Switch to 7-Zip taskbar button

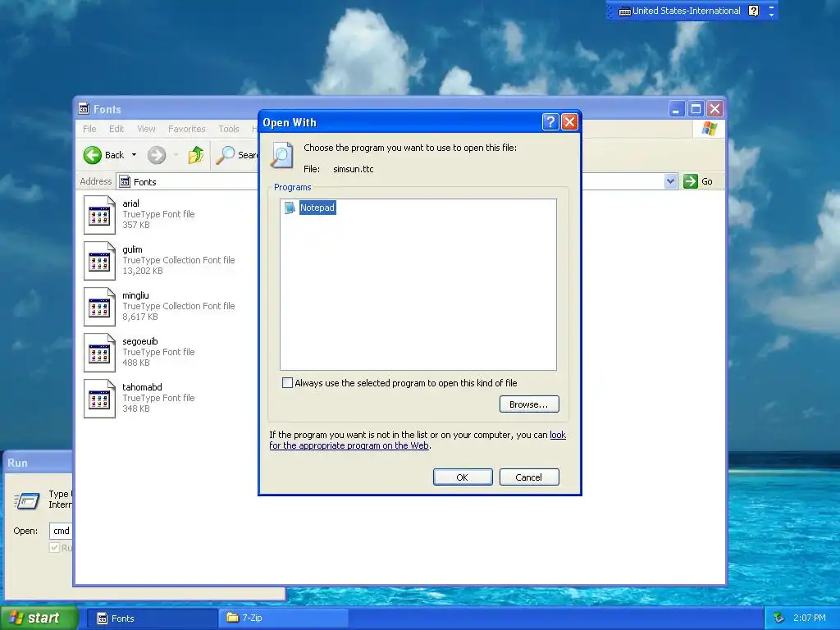tap(285, 619)
